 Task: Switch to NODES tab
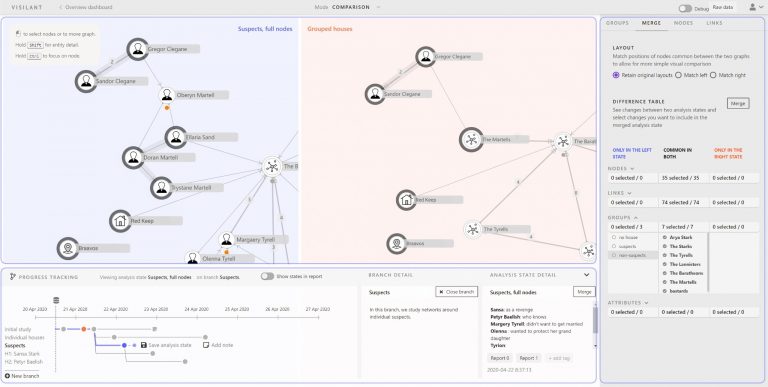click(x=683, y=23)
